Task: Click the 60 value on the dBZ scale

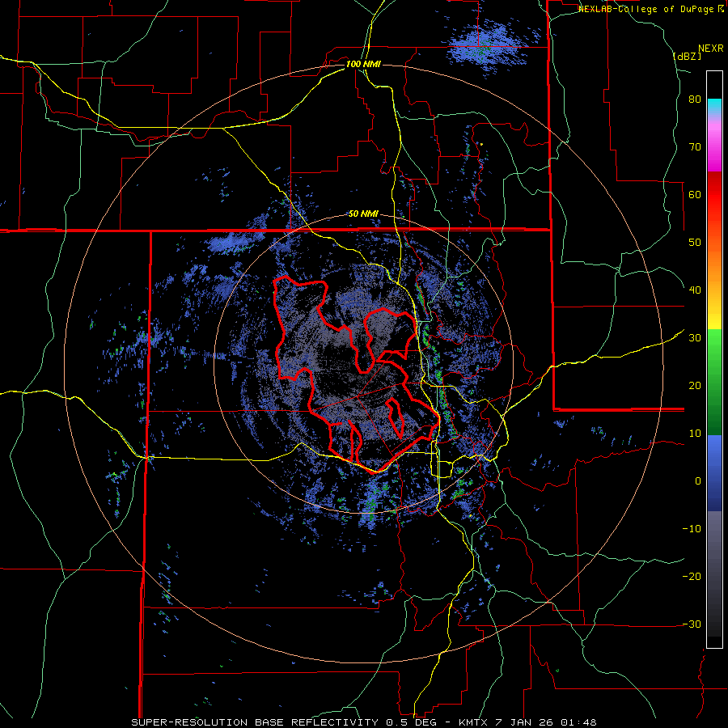Action: pos(695,194)
